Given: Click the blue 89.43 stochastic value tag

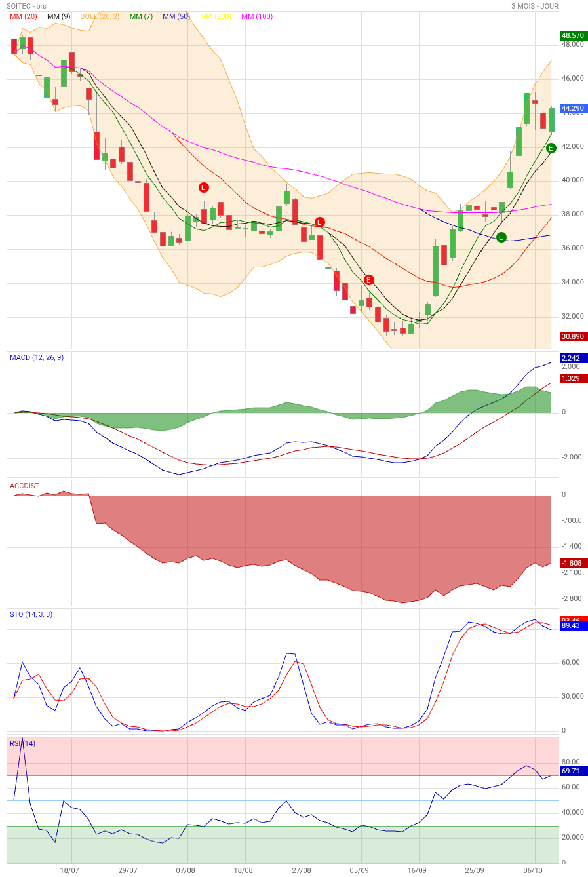Looking at the screenshot, I should pos(574,626).
